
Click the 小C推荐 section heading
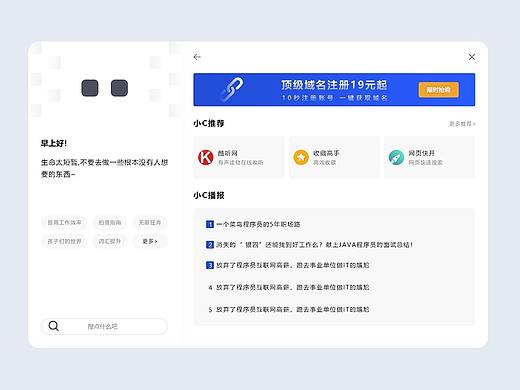point(209,123)
